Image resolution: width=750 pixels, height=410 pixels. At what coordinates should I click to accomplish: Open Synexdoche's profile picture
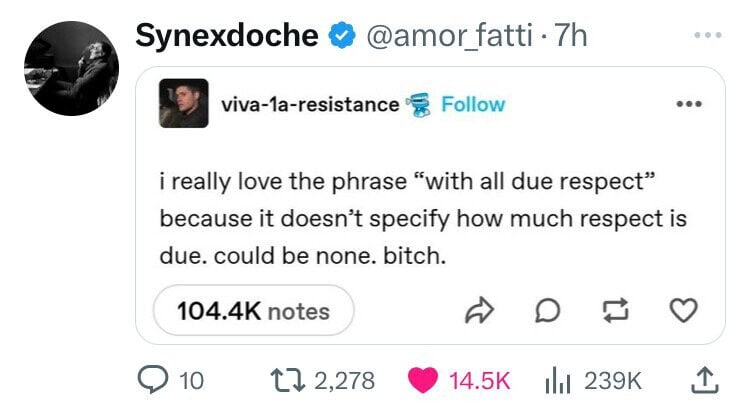click(70, 68)
